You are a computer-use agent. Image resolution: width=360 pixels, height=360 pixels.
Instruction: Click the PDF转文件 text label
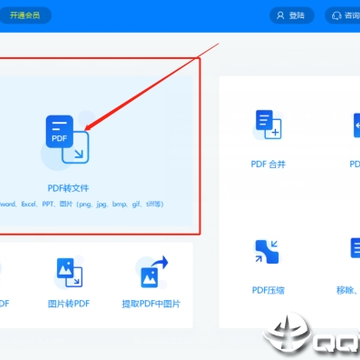coord(68,188)
